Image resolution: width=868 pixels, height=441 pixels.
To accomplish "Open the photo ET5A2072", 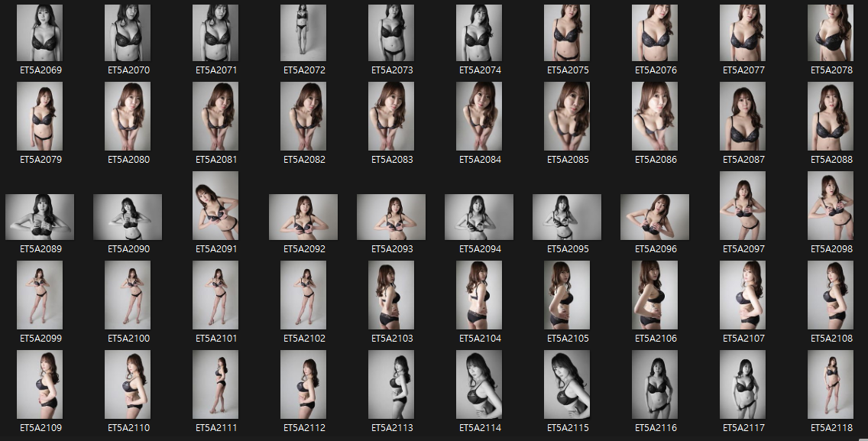I will point(303,32).
